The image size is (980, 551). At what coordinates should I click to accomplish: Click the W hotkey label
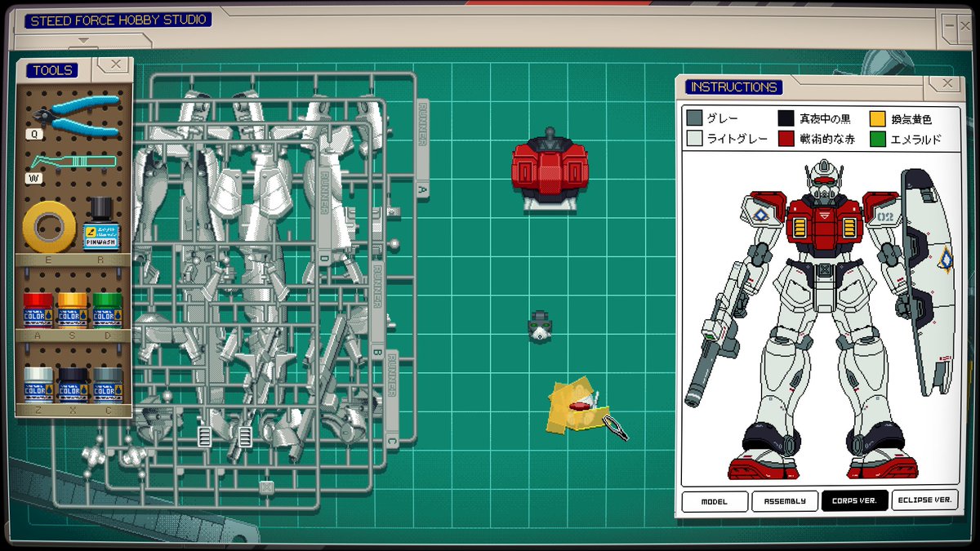[35, 178]
